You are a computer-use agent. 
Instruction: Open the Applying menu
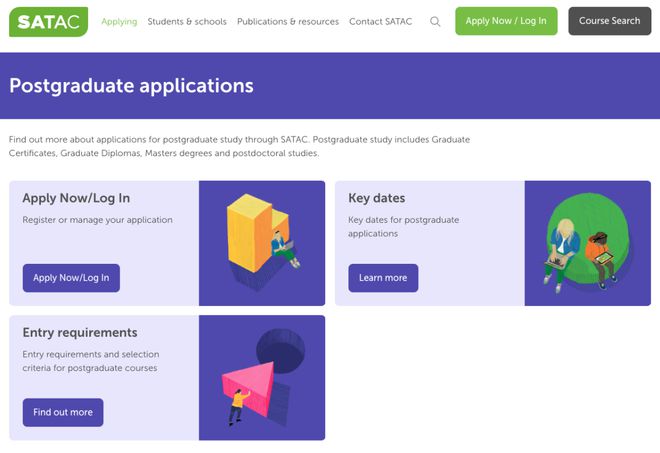119,21
